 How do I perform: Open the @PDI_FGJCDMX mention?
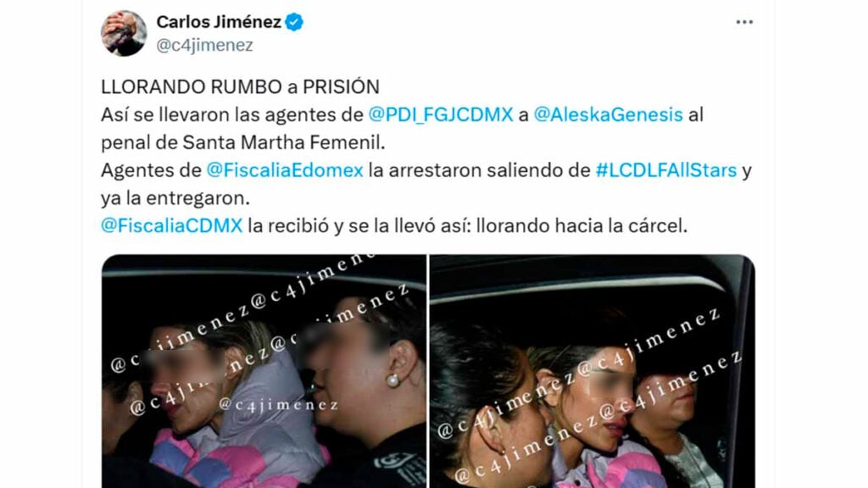point(441,114)
